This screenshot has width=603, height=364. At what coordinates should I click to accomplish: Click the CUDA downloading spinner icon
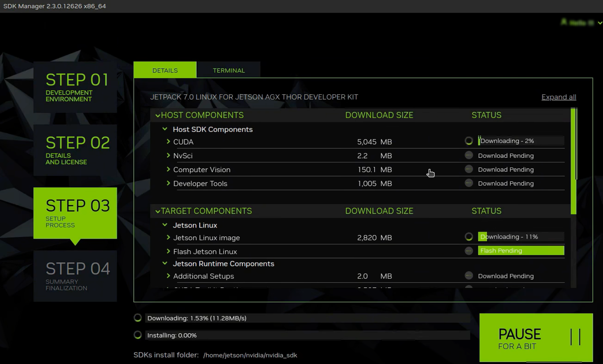point(469,141)
